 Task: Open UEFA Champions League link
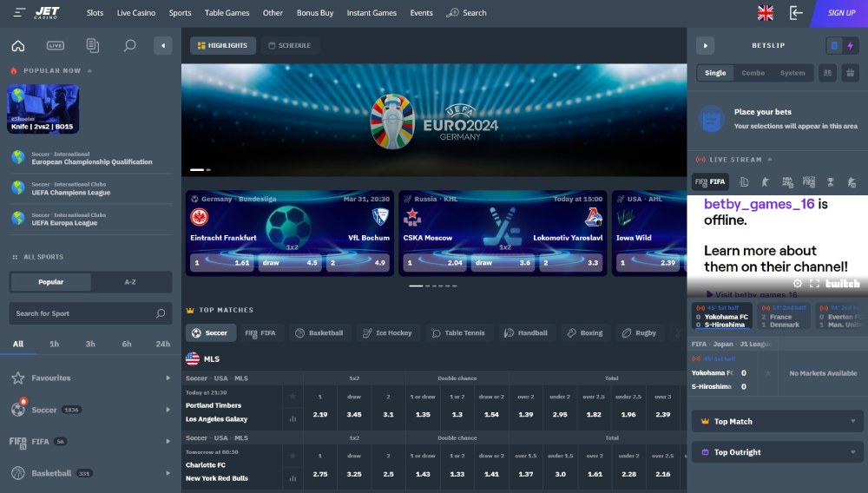(71, 193)
